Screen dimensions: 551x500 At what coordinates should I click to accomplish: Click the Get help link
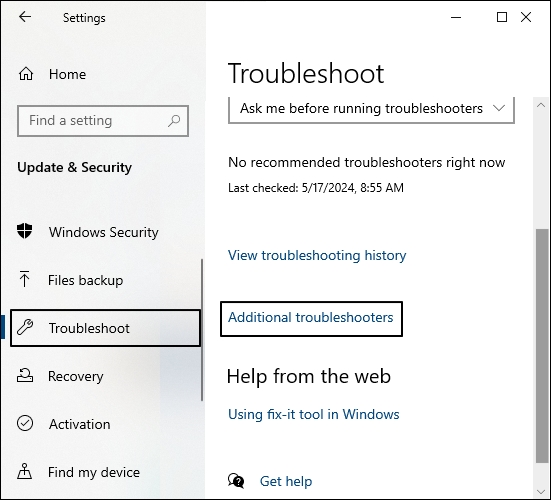(x=286, y=481)
